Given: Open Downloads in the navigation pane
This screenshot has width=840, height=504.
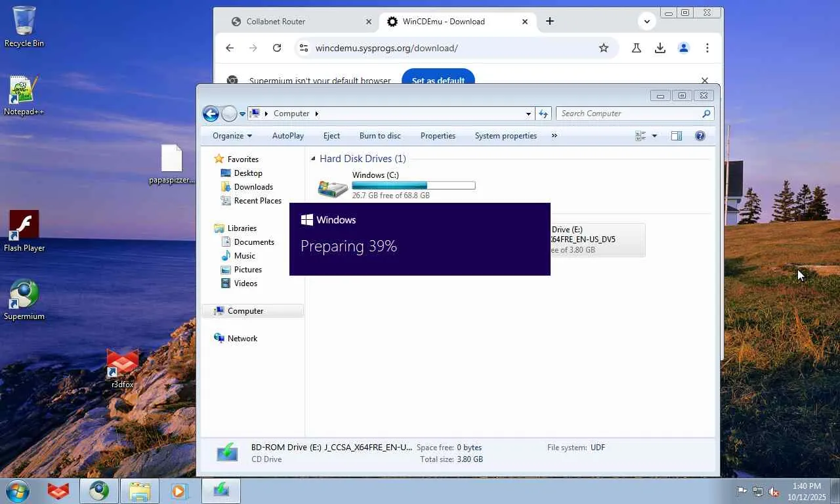Looking at the screenshot, I should [x=253, y=187].
